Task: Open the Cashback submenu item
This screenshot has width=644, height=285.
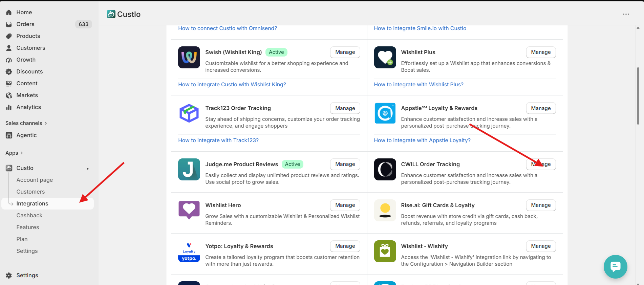Action: tap(29, 216)
